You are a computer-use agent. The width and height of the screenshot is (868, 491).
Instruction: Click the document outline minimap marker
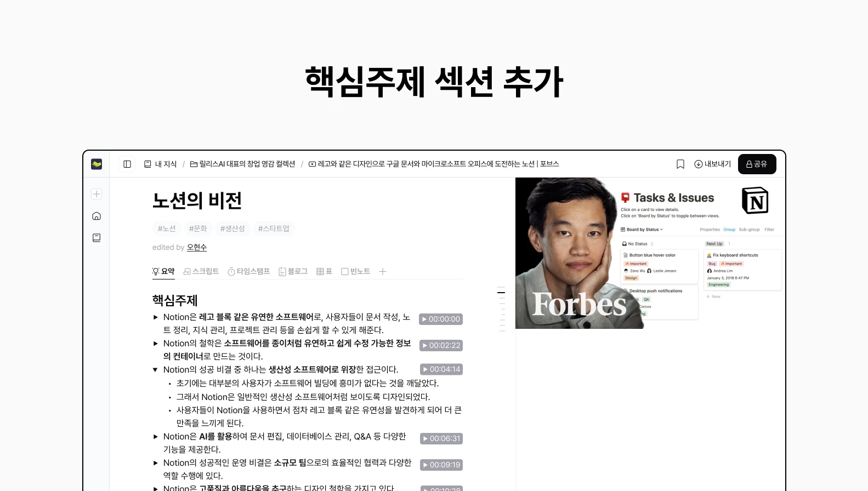501,292
